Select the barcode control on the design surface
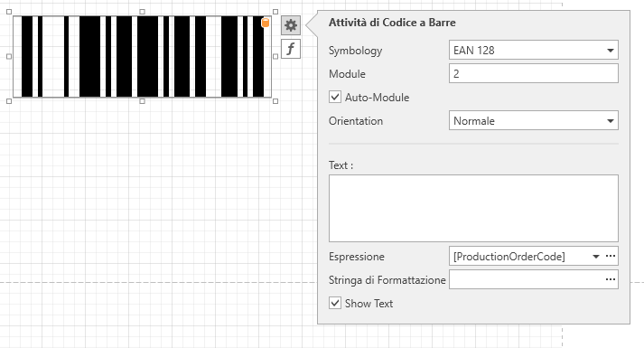 click(142, 57)
